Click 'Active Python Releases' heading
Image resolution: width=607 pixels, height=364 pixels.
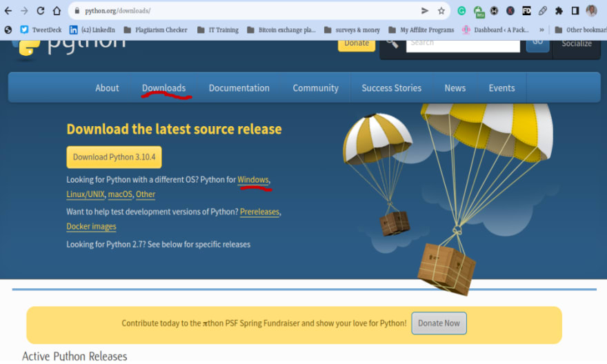(x=74, y=356)
